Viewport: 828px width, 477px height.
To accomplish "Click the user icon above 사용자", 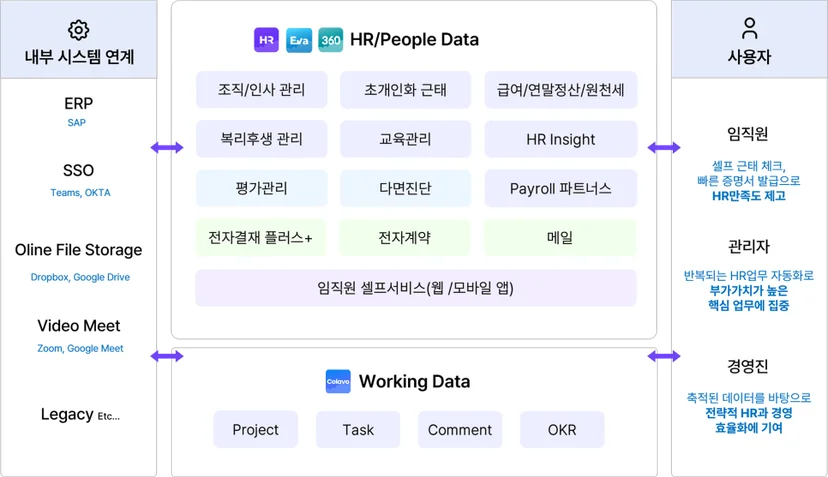I will tap(749, 29).
